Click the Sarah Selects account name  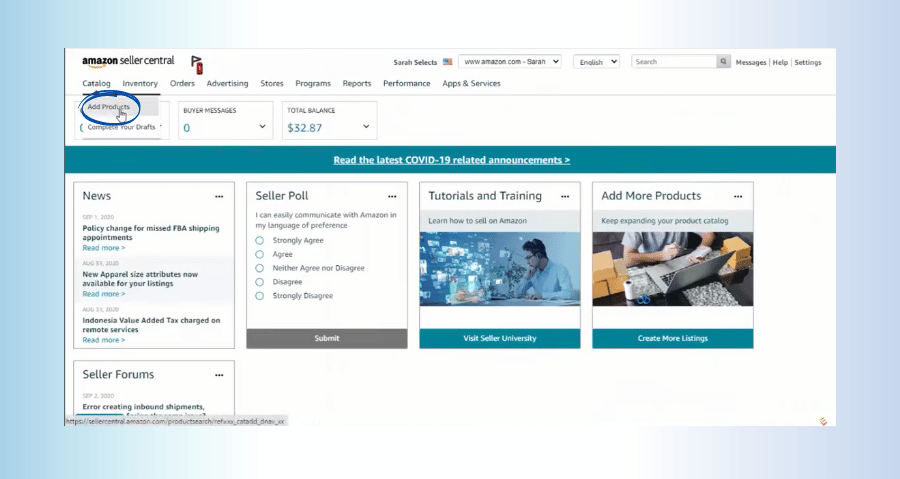(415, 62)
